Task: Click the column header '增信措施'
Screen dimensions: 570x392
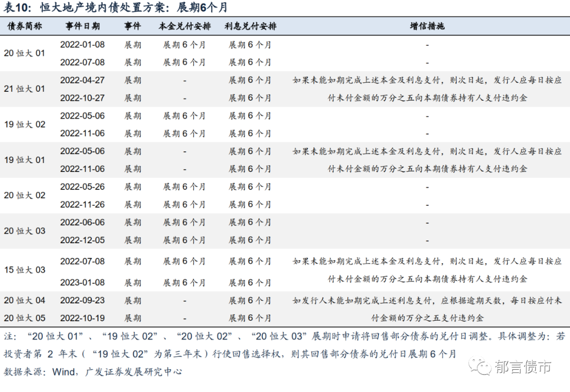Action: click(427, 26)
